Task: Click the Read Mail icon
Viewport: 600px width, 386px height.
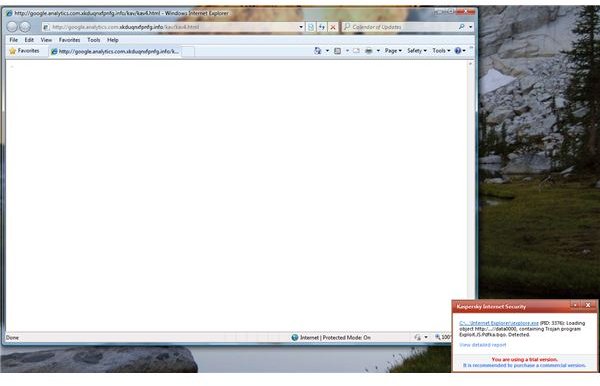Action: (x=356, y=50)
